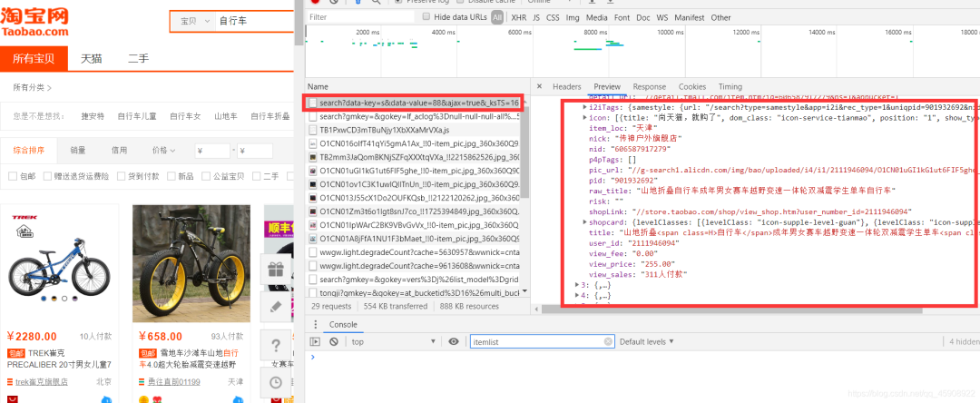Select the search?data-key=s request row
This screenshot has height=403, width=980.
[x=413, y=103]
